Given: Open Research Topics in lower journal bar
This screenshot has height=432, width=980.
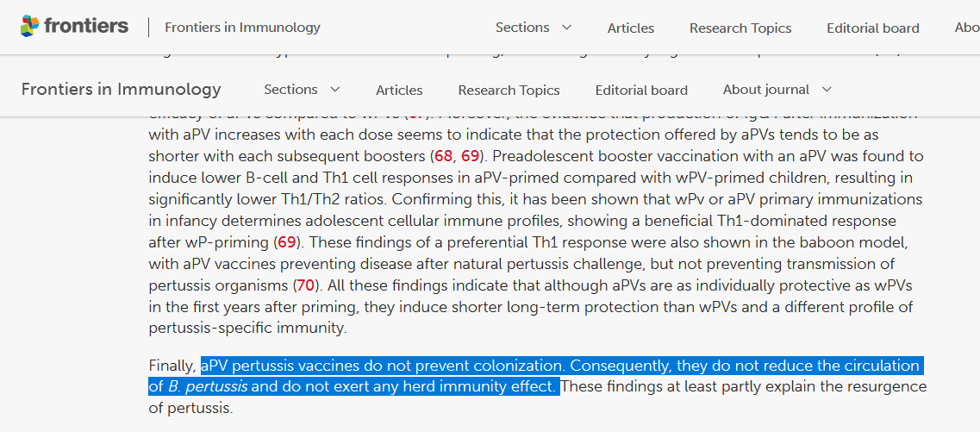Looking at the screenshot, I should (x=509, y=90).
